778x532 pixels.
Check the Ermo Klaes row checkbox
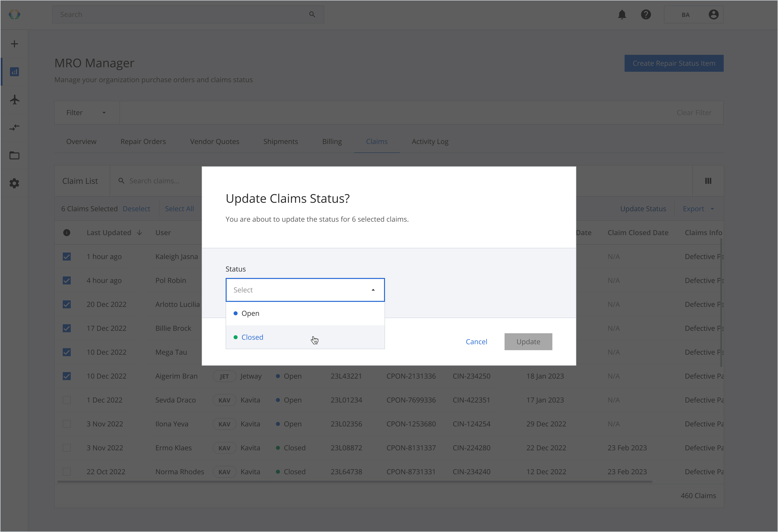(x=67, y=448)
